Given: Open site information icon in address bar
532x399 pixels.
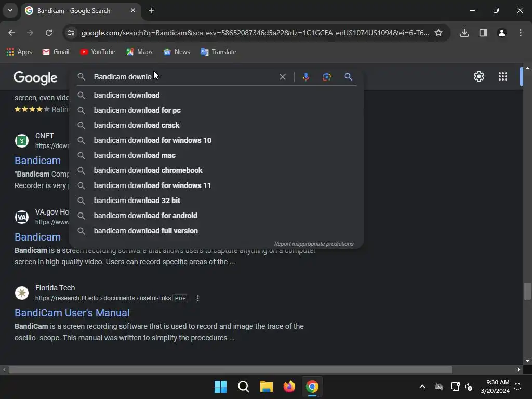Looking at the screenshot, I should 71,33.
